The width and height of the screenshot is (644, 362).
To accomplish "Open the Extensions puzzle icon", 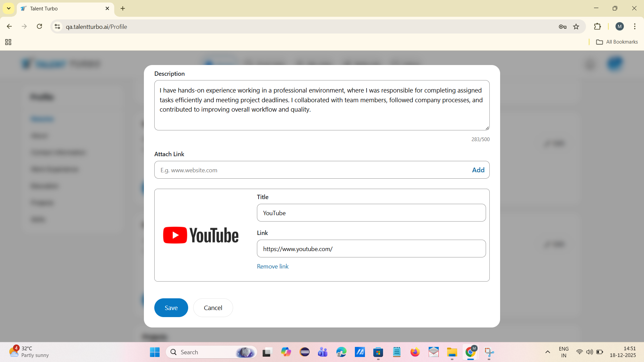I will (597, 26).
